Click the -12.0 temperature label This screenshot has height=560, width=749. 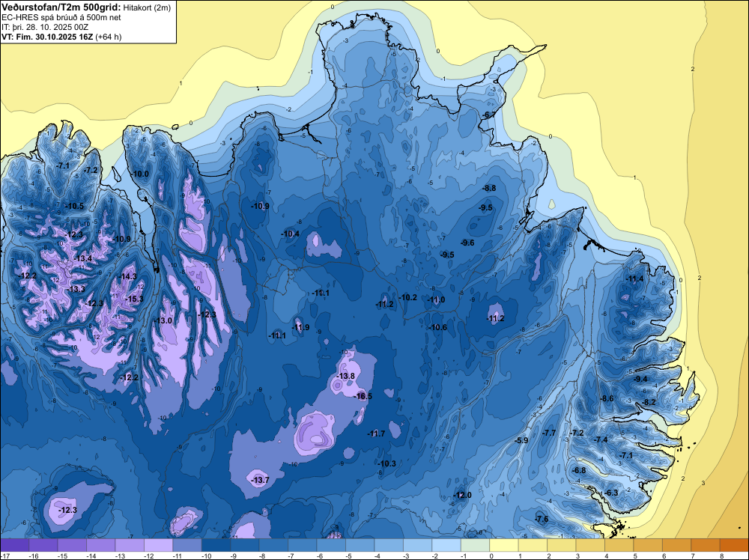pos(462,495)
